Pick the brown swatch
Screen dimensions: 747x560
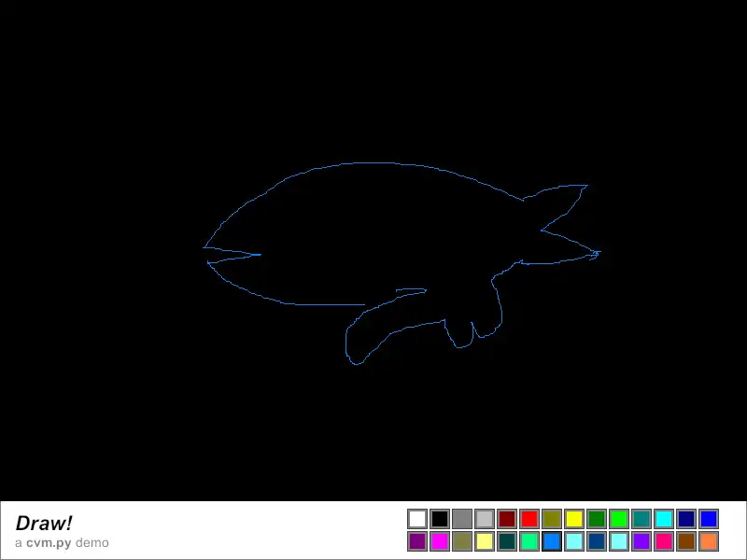[x=686, y=541]
